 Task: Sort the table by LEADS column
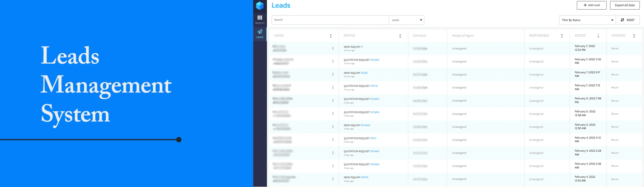[331, 36]
